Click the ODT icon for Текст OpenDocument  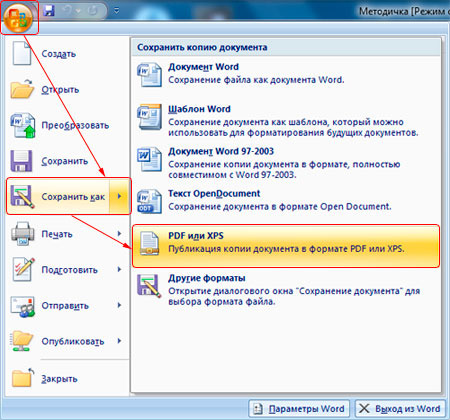[149, 201]
